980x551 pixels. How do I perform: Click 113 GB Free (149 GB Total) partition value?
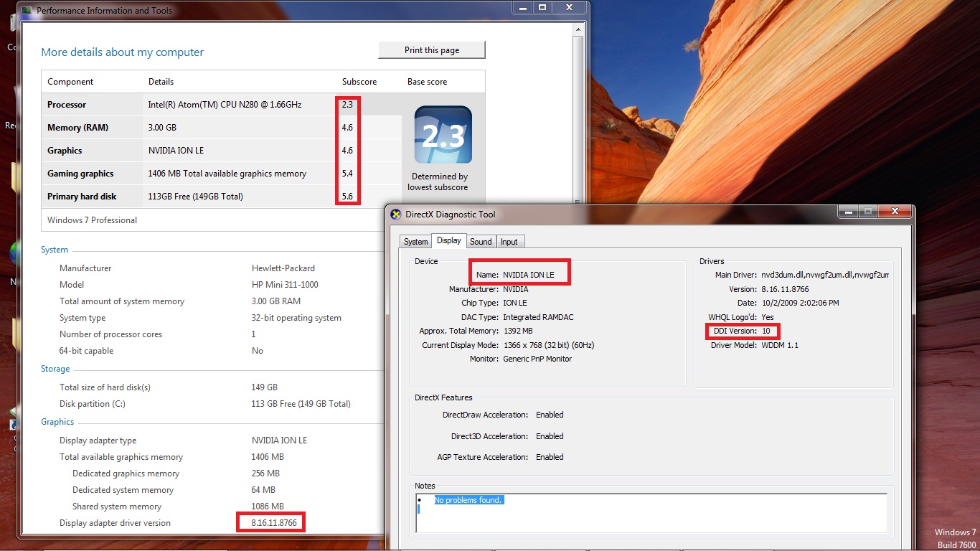[x=301, y=404]
